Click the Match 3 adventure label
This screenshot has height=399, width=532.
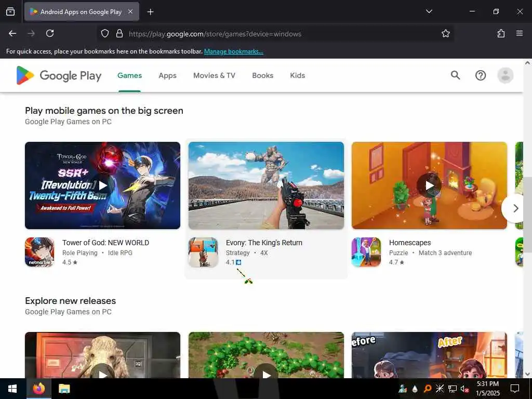(445, 253)
